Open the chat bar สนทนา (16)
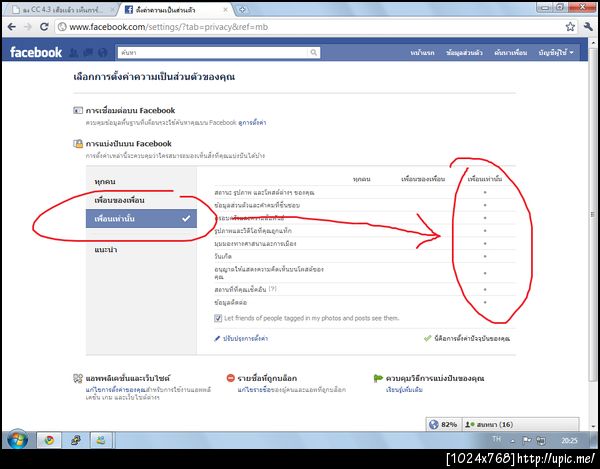The width and height of the screenshot is (600, 469). tap(521, 425)
